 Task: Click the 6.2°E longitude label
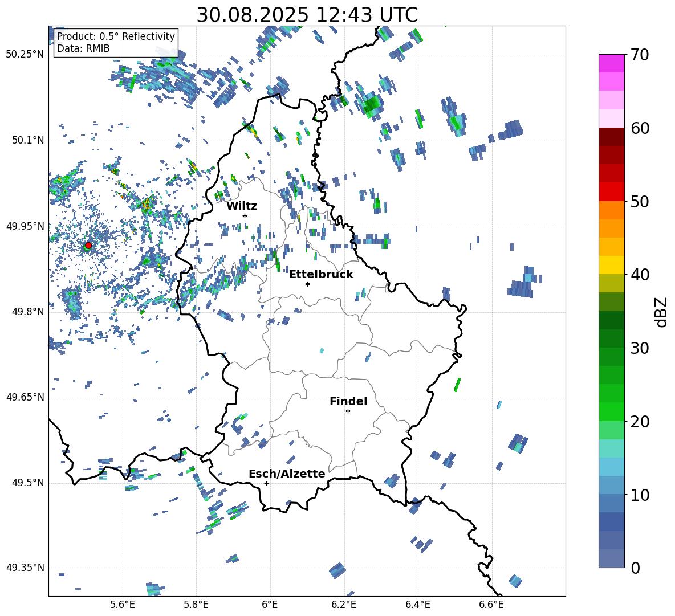click(x=344, y=605)
